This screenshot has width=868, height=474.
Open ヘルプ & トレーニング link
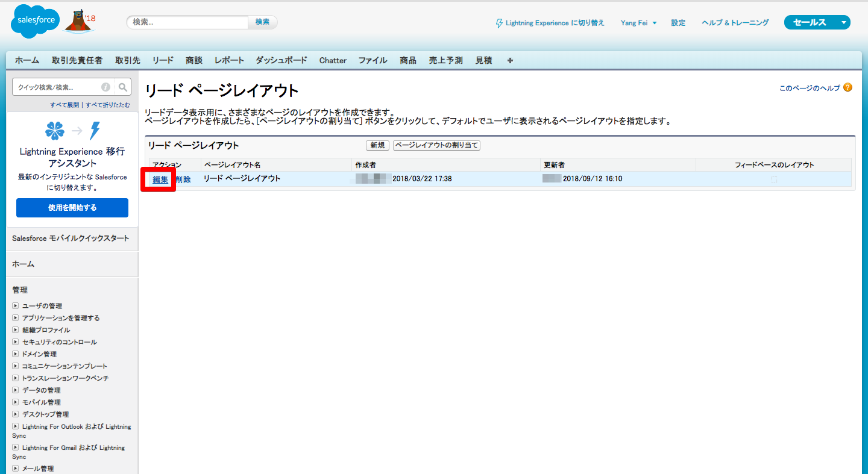(735, 23)
